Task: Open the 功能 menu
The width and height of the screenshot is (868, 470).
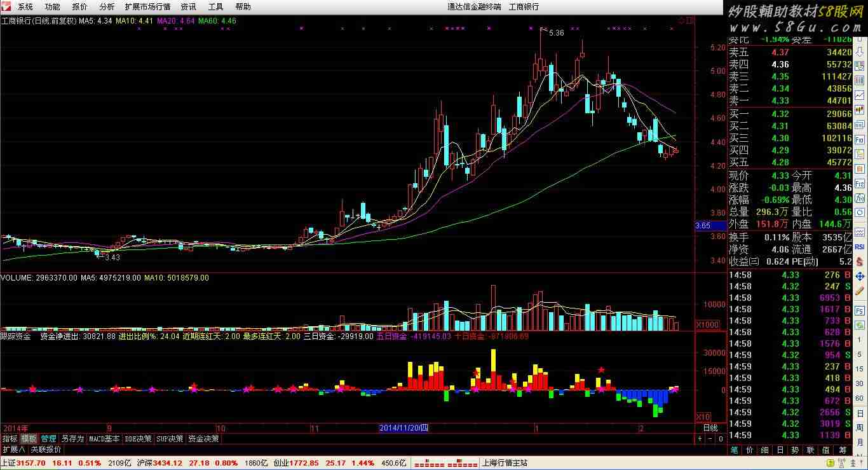Action: pyautogui.click(x=53, y=6)
